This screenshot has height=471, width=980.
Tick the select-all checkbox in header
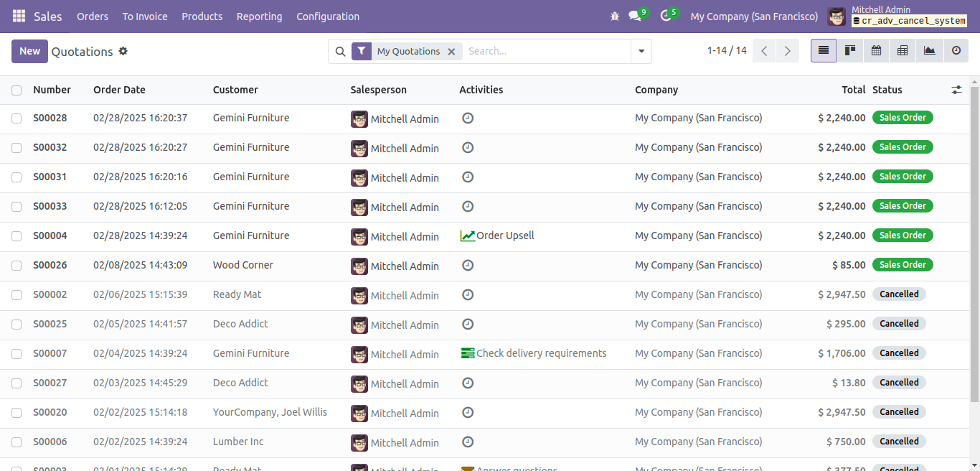click(17, 90)
